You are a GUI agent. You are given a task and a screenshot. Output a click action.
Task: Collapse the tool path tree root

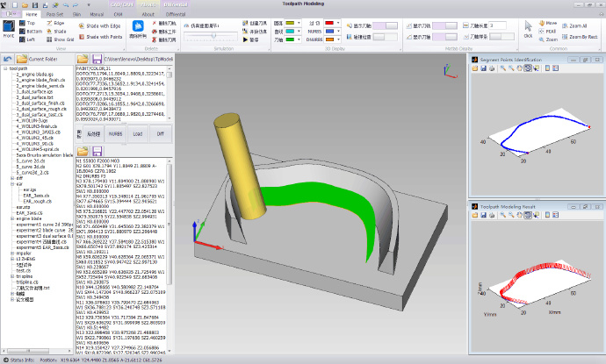pos(4,68)
